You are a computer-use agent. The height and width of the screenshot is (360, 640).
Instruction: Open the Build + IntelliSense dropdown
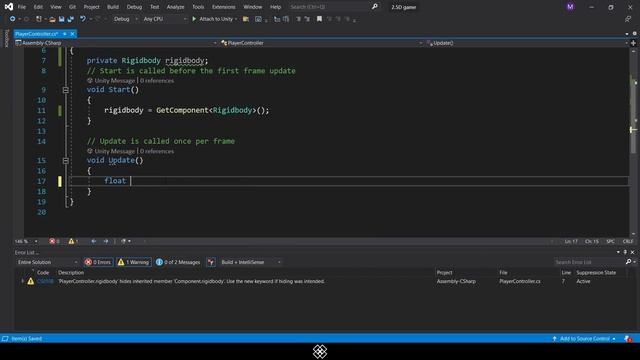click(251, 262)
